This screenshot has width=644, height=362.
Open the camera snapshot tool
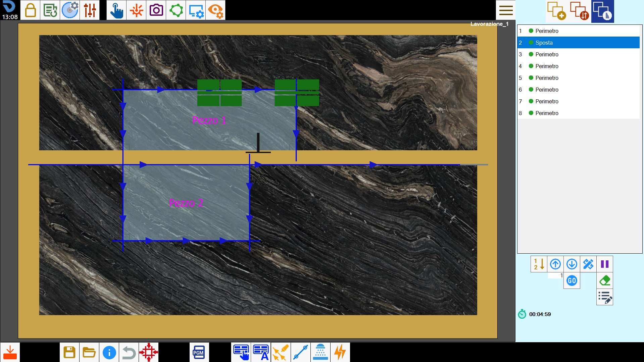pos(156,10)
